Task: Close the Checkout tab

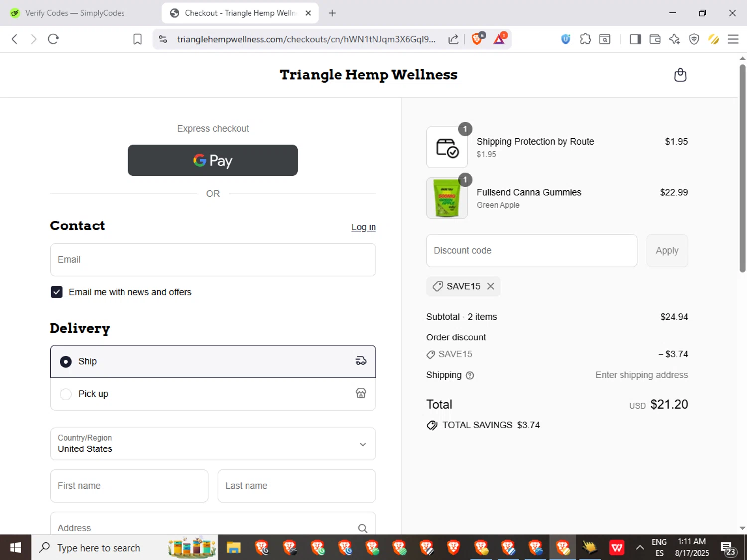Action: (x=308, y=13)
